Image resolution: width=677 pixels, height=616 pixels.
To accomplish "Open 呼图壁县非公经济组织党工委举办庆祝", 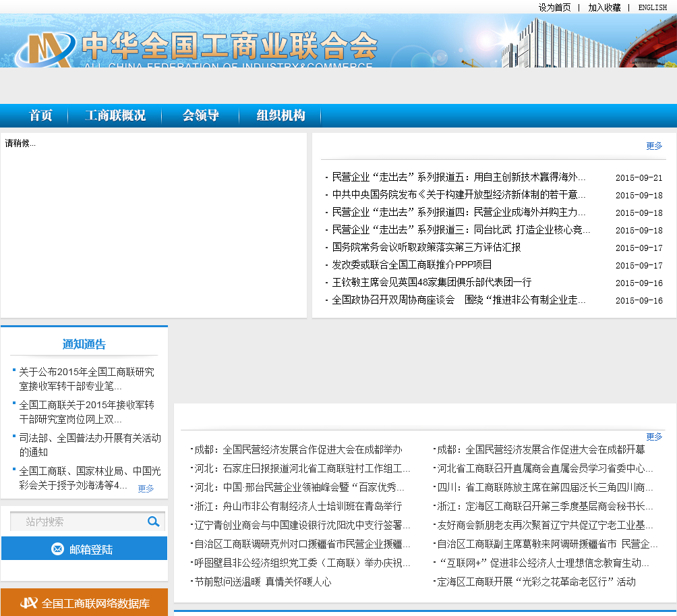I will click(302, 563).
